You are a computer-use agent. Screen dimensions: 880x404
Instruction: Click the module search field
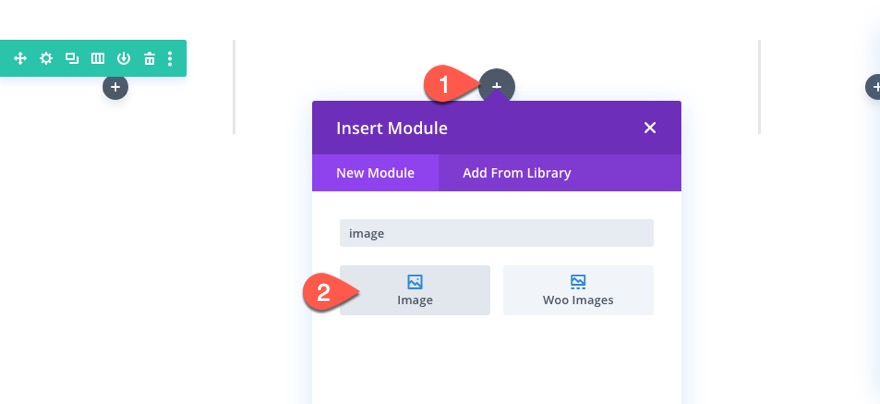[496, 233]
